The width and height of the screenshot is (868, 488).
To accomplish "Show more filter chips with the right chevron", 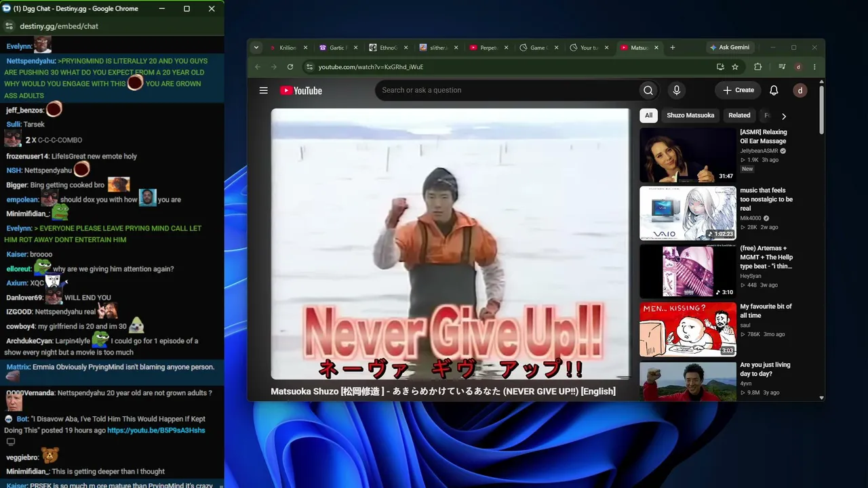I will pos(784,116).
